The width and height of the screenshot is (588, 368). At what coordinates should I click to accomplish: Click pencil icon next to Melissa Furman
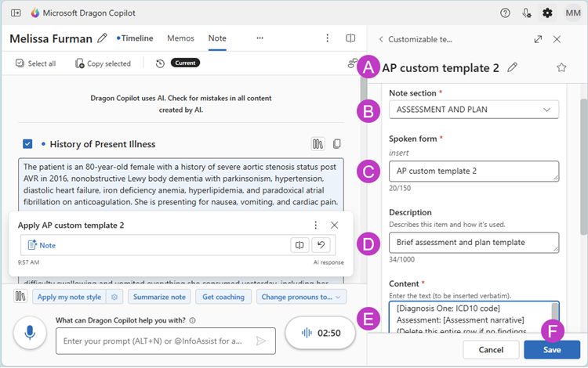pyautogui.click(x=102, y=38)
